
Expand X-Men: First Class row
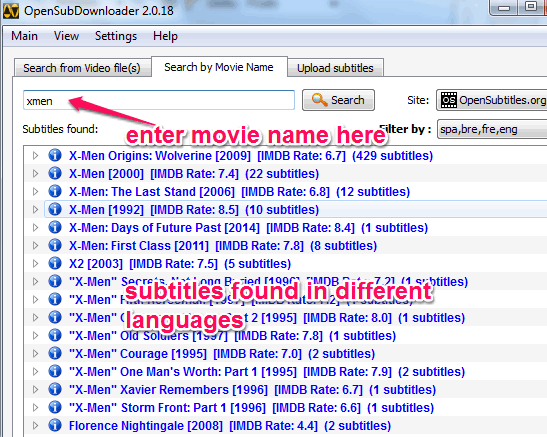click(35, 246)
